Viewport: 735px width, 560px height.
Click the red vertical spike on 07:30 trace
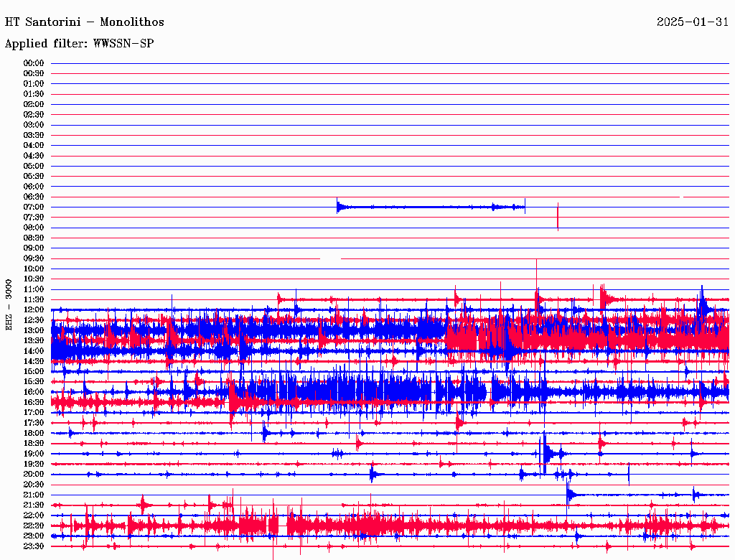[558, 217]
